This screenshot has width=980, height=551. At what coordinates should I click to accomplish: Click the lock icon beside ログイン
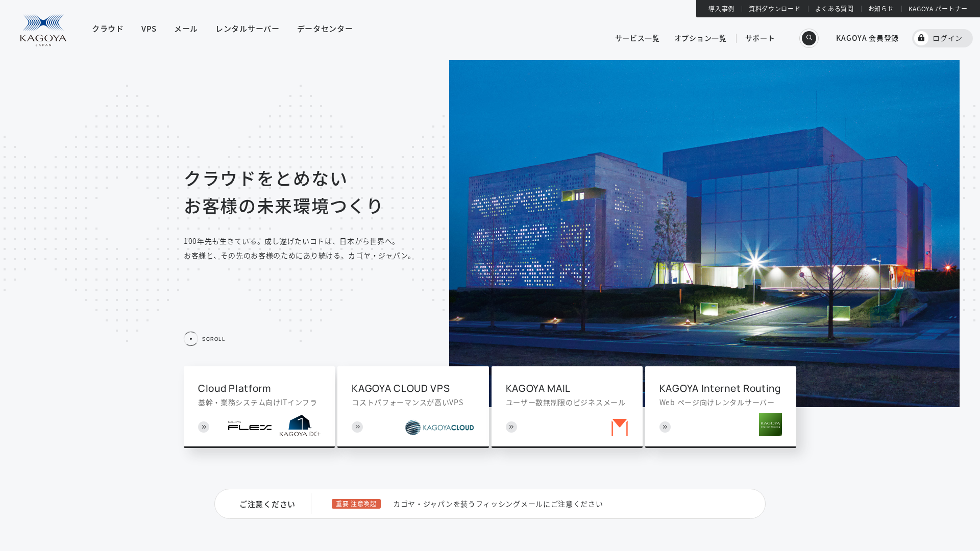point(921,38)
